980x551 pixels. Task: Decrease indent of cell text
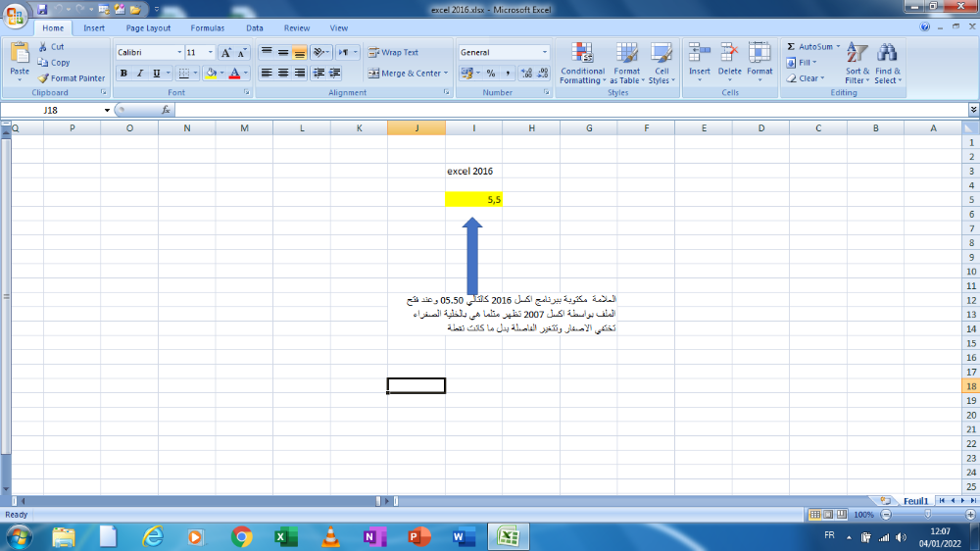318,74
